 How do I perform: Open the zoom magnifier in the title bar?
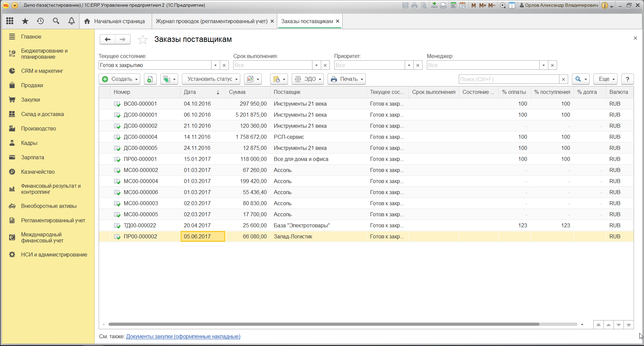(x=503, y=5)
